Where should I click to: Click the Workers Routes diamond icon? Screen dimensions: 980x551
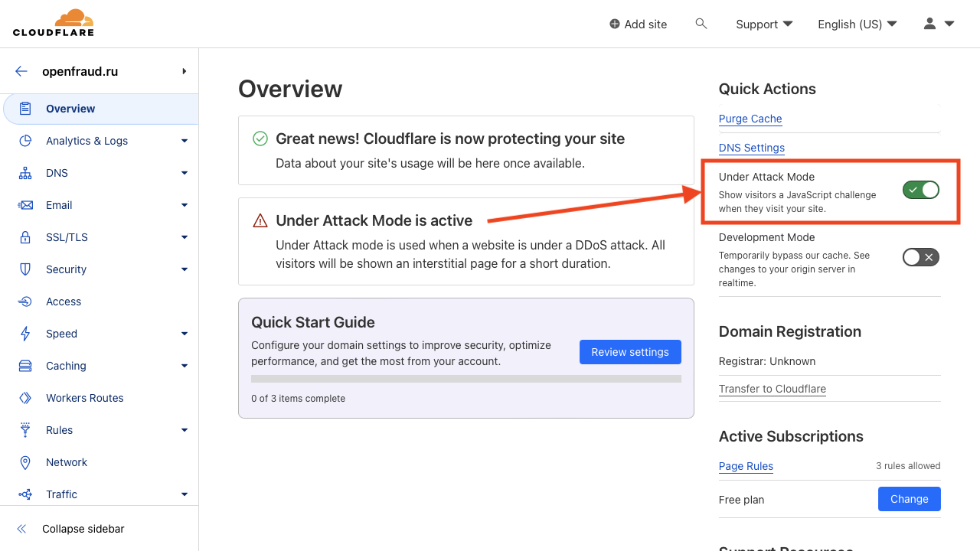25,398
